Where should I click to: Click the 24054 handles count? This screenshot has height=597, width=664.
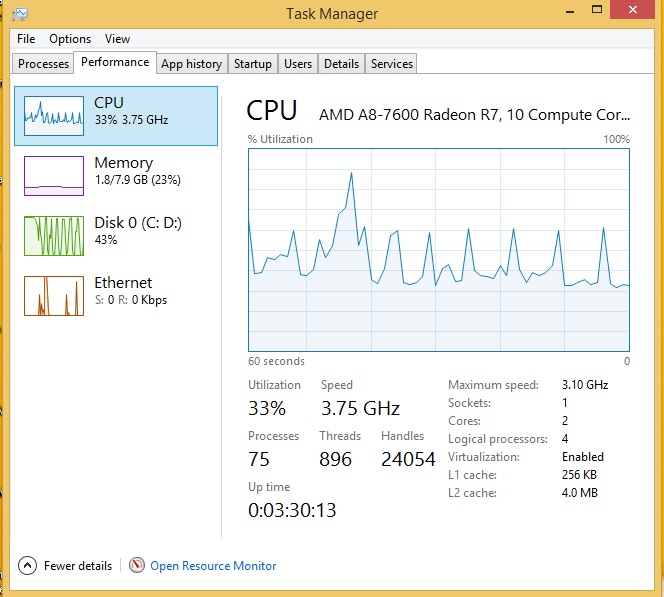pyautogui.click(x=408, y=459)
